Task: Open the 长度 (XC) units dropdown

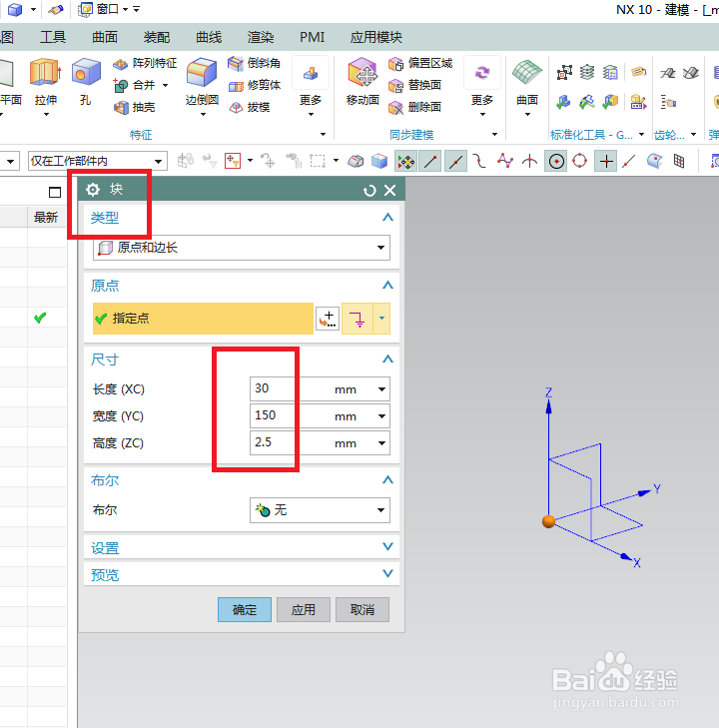Action: click(381, 389)
